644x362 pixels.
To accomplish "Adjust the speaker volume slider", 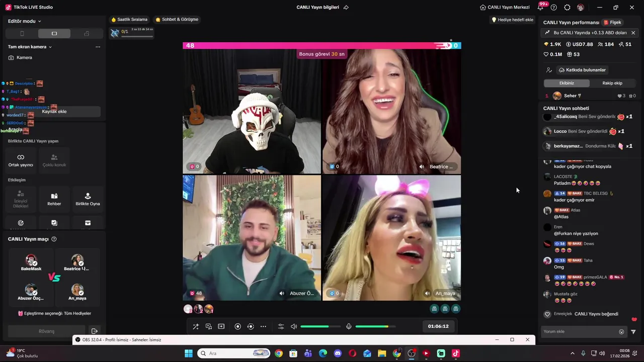I will pos(320,326).
